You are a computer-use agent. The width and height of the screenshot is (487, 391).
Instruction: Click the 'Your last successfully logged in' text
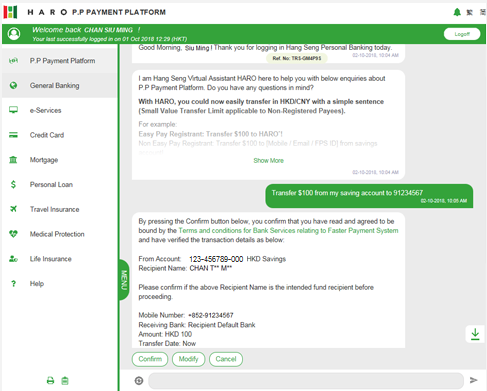[109, 39]
